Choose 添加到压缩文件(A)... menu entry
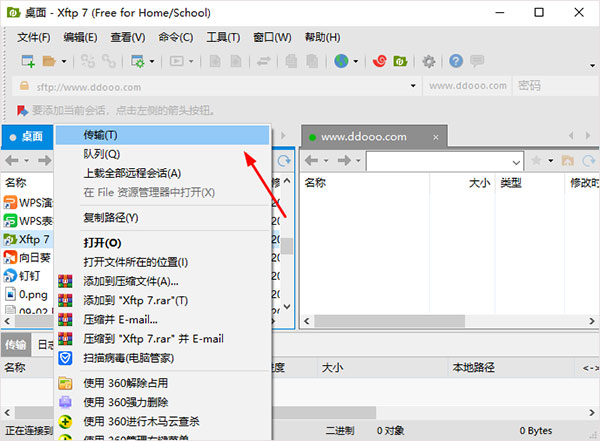Viewport: 600px width, 441px height. [163, 281]
